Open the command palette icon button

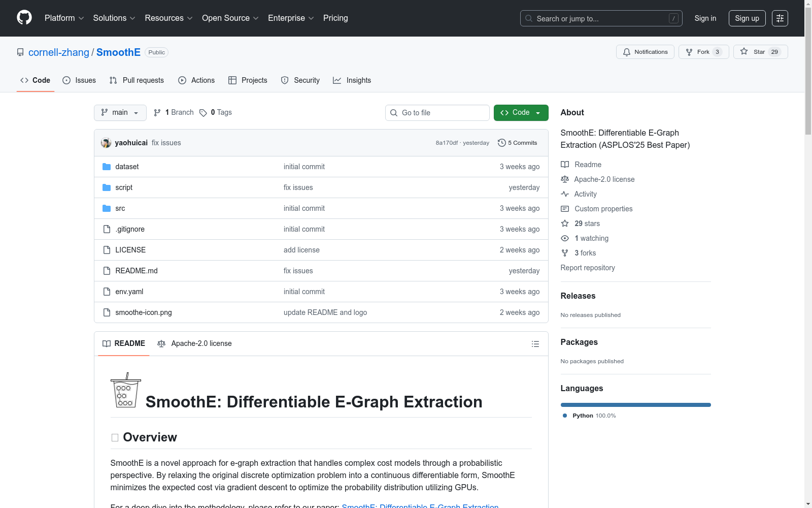click(x=780, y=18)
